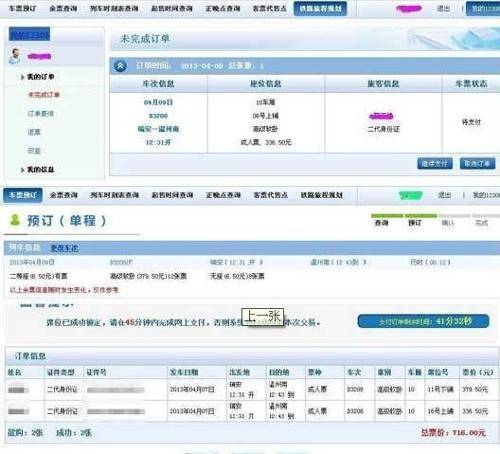Open 客票代售点 in the upper navigation bar
This screenshot has height=454, width=500.
(x=270, y=8)
